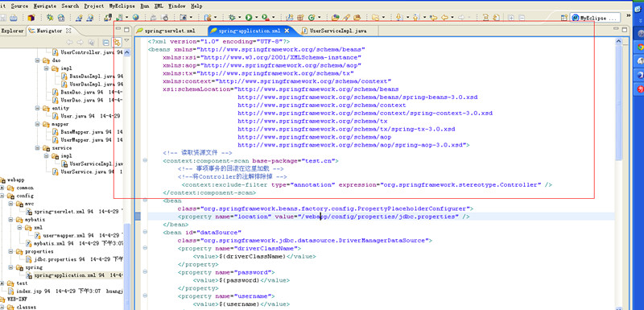Expand the common folder
The height and width of the screenshot is (310, 644).
point(3,188)
